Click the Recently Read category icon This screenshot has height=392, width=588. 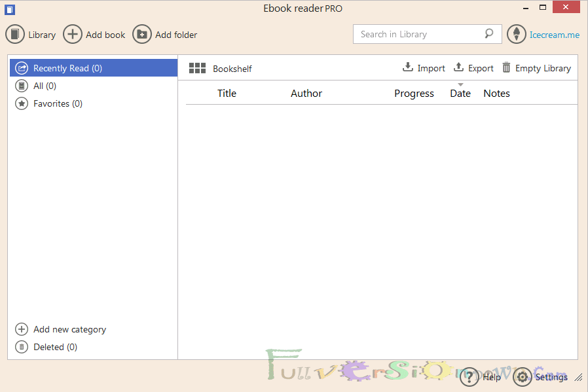pyautogui.click(x=22, y=68)
